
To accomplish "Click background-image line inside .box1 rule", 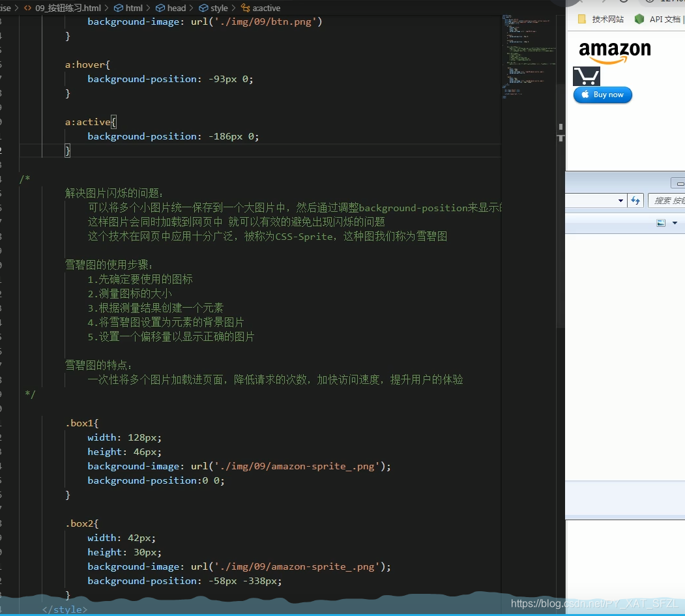I will [x=239, y=466].
